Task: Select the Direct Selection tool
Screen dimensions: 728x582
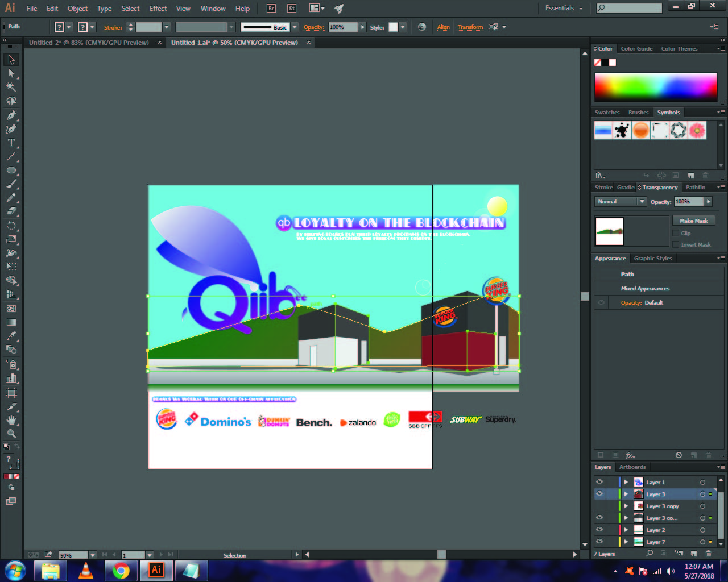Action: pyautogui.click(x=11, y=73)
